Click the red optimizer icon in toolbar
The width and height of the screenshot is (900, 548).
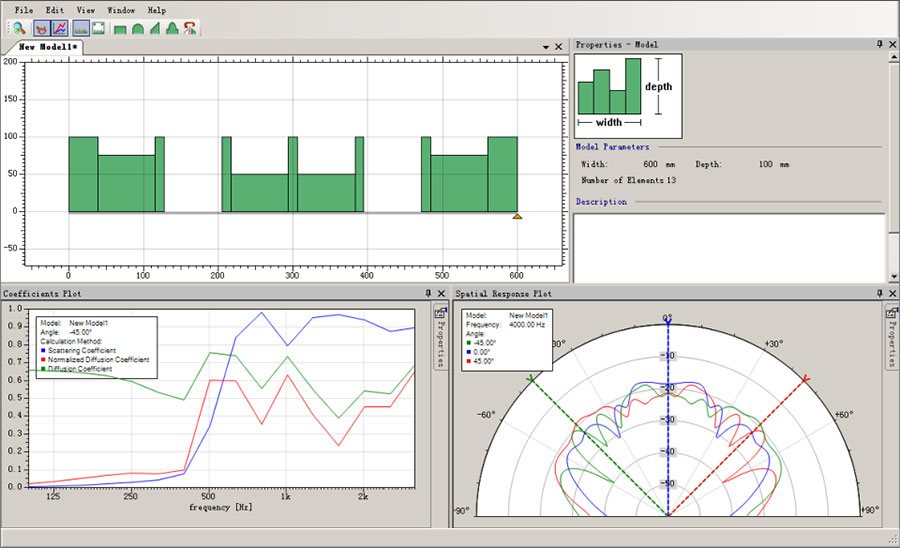coord(189,28)
